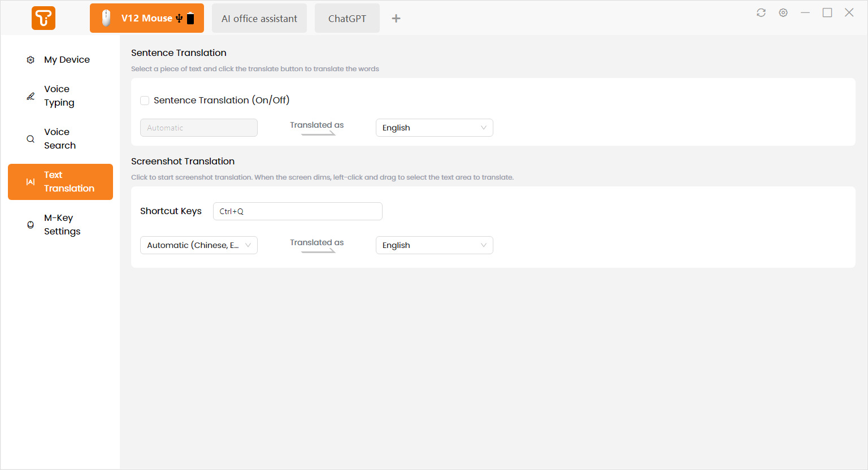Expand Screenshot Translation target English dropdown

pyautogui.click(x=434, y=245)
